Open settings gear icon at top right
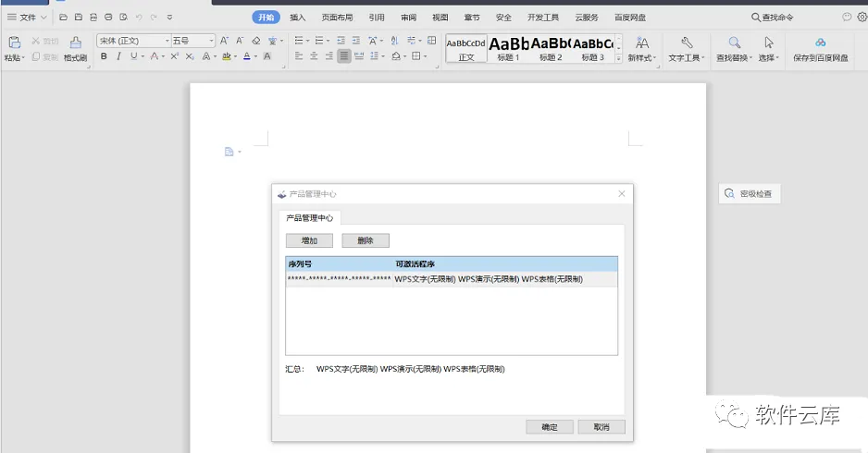This screenshot has width=868, height=453. [x=862, y=18]
